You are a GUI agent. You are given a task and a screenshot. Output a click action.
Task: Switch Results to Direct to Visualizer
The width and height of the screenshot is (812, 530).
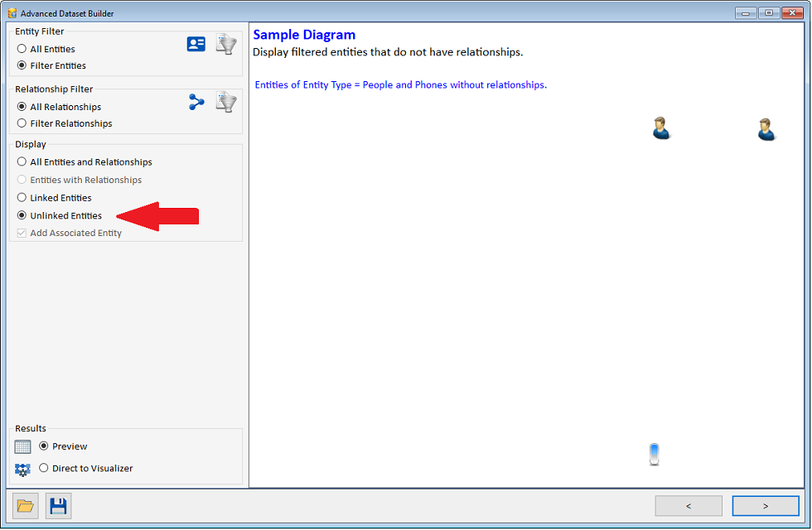[x=42, y=467]
